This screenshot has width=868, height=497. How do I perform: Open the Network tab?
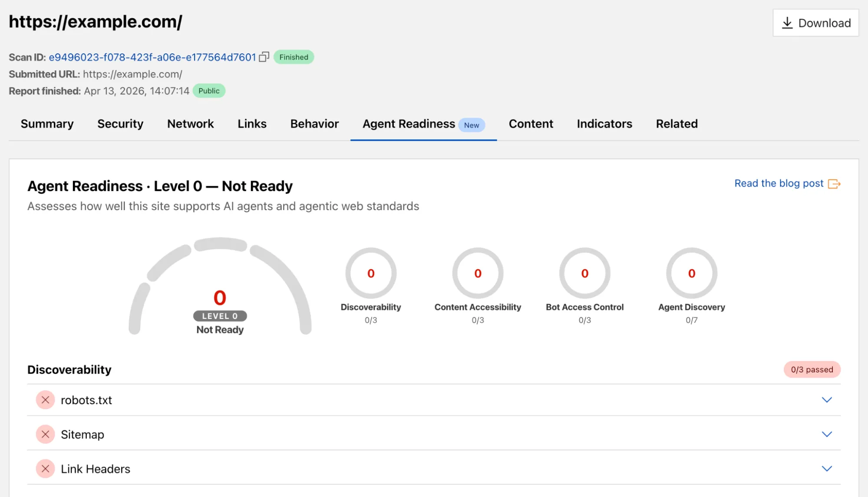click(190, 124)
